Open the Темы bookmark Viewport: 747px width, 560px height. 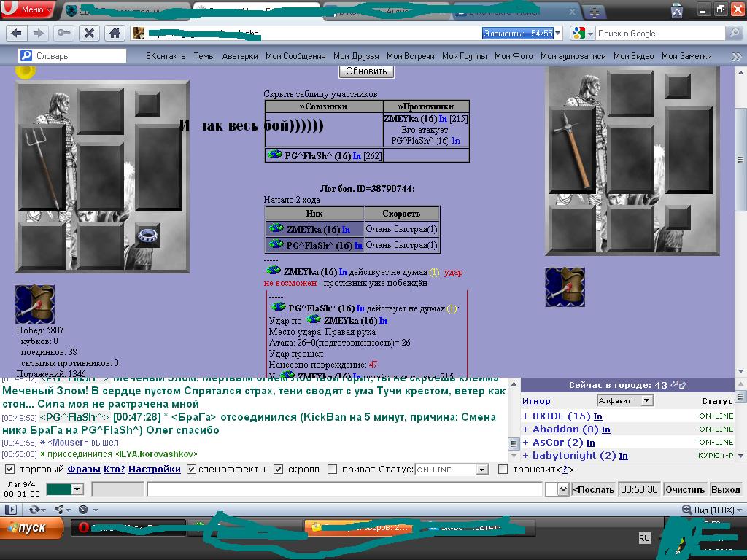point(204,55)
